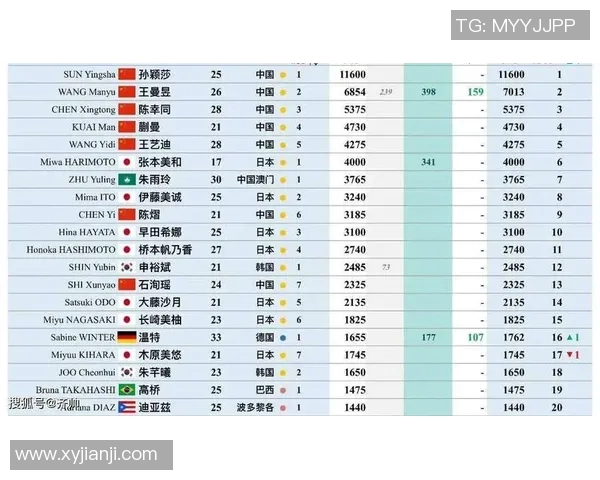The width and height of the screenshot is (600, 480).
Task: Click the flag beside Honoka HASHIMOTO
Action: pyautogui.click(x=127, y=250)
